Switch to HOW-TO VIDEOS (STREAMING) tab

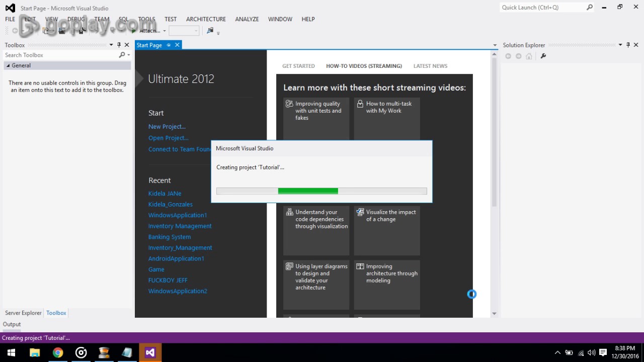[x=364, y=66]
